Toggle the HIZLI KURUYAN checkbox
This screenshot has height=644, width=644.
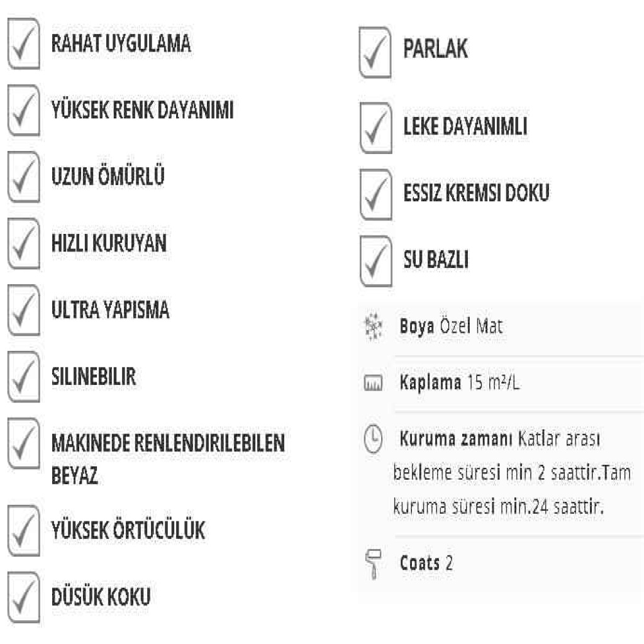24,245
